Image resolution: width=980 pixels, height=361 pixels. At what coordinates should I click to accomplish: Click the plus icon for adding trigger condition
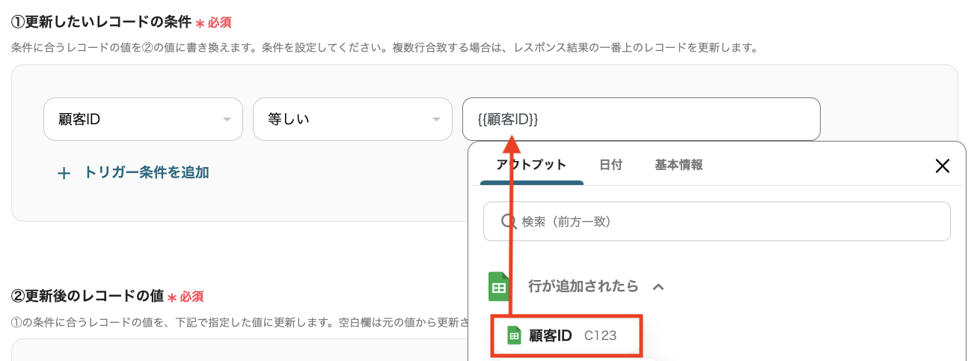click(x=64, y=173)
